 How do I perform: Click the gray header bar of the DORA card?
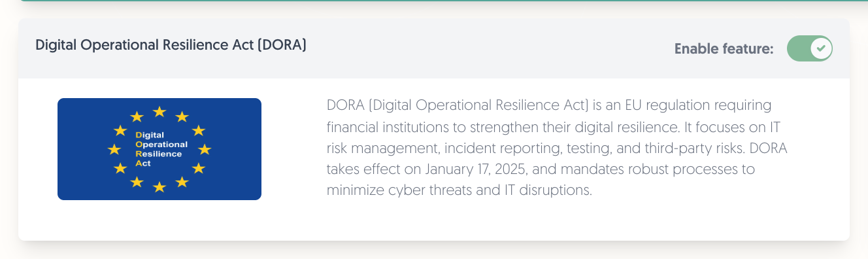434,48
